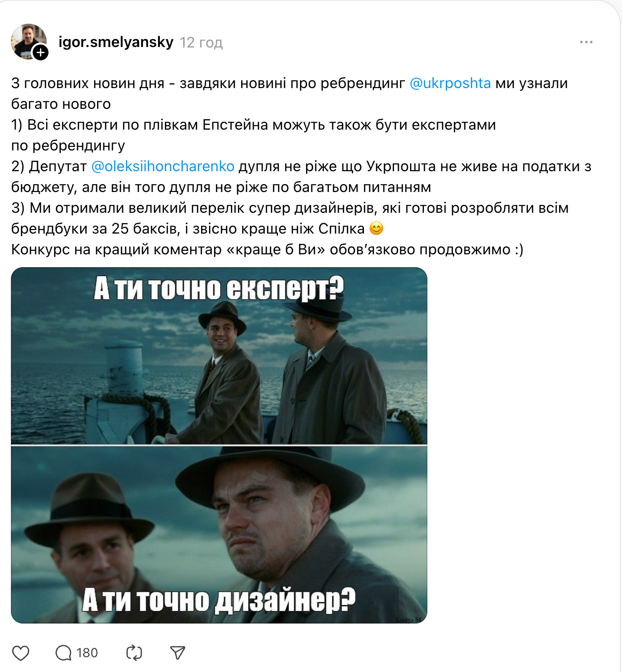Screen dimensions: 622x672
Task: Open the post via the 12 год timestamp
Action: [x=202, y=43]
